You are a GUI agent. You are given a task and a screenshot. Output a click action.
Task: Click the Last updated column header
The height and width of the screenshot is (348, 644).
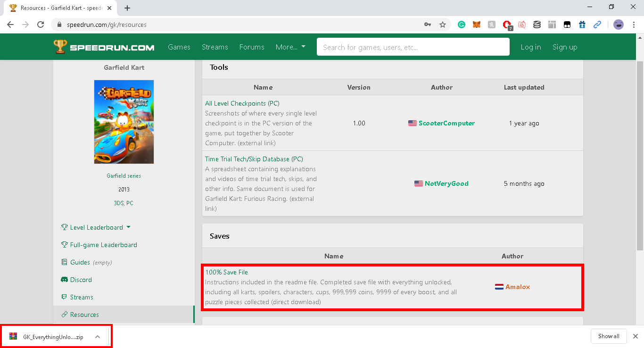pos(524,87)
